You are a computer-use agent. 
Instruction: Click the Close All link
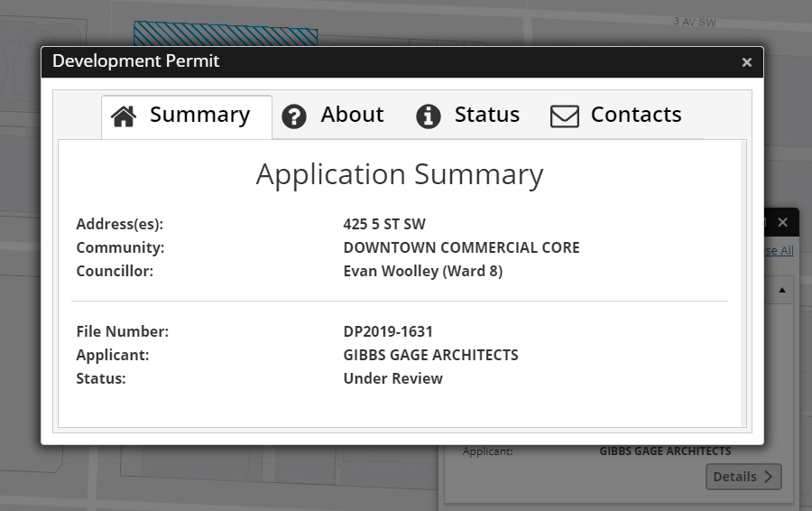point(779,251)
